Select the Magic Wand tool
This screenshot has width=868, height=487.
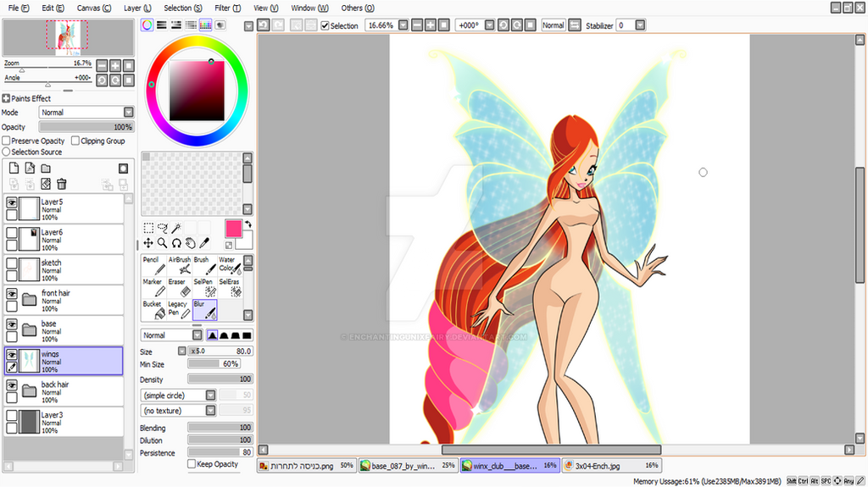pos(176,228)
